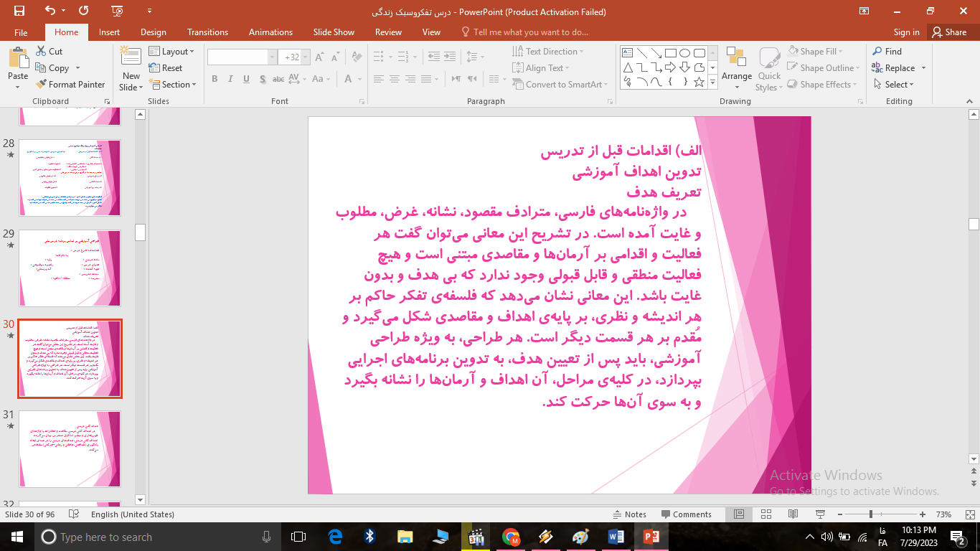Screen dimensions: 980x551
Task: Toggle Text Shadow formatting
Action: (261, 79)
